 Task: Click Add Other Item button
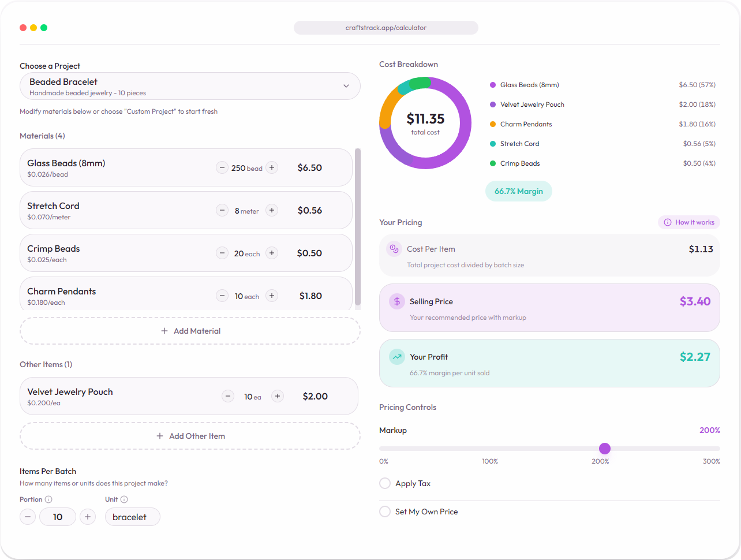[190, 436]
